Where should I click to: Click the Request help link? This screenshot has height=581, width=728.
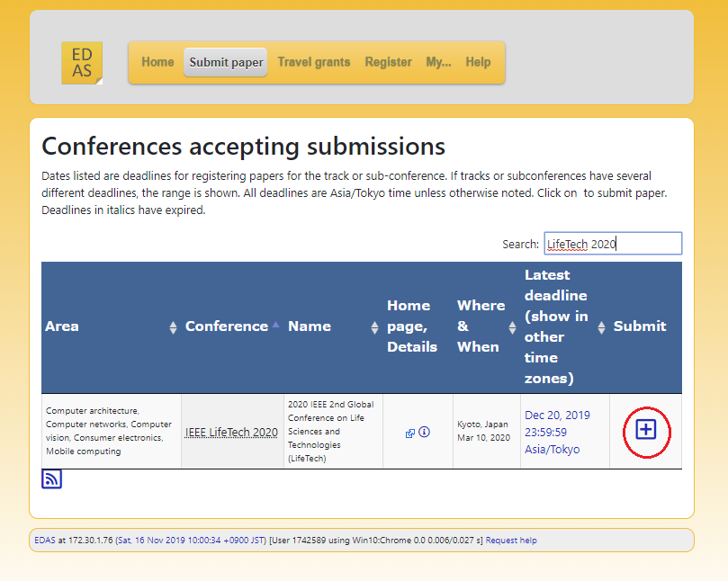pos(511,541)
